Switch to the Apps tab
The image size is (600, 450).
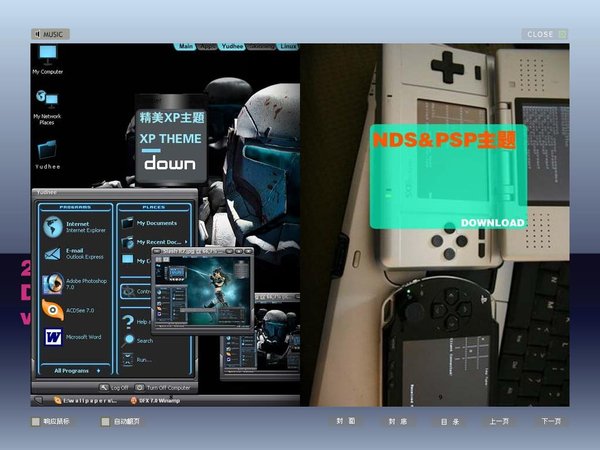(x=208, y=46)
